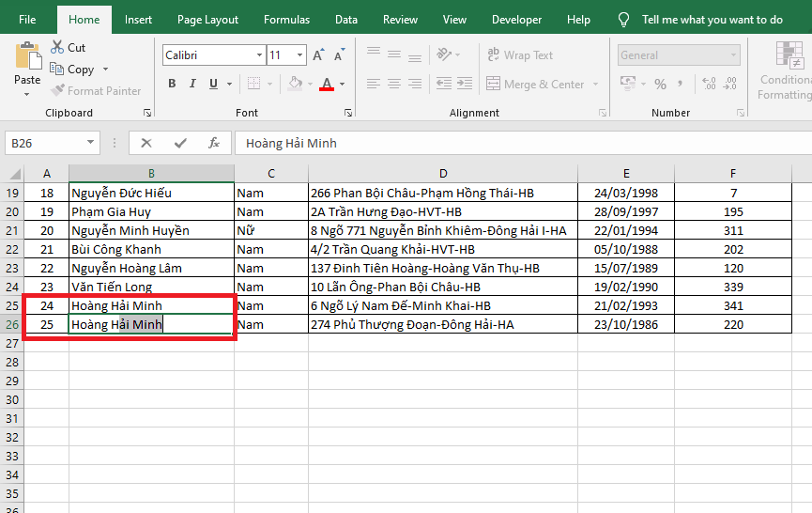Apply the red font color swatch
The width and height of the screenshot is (812, 513).
[x=326, y=84]
